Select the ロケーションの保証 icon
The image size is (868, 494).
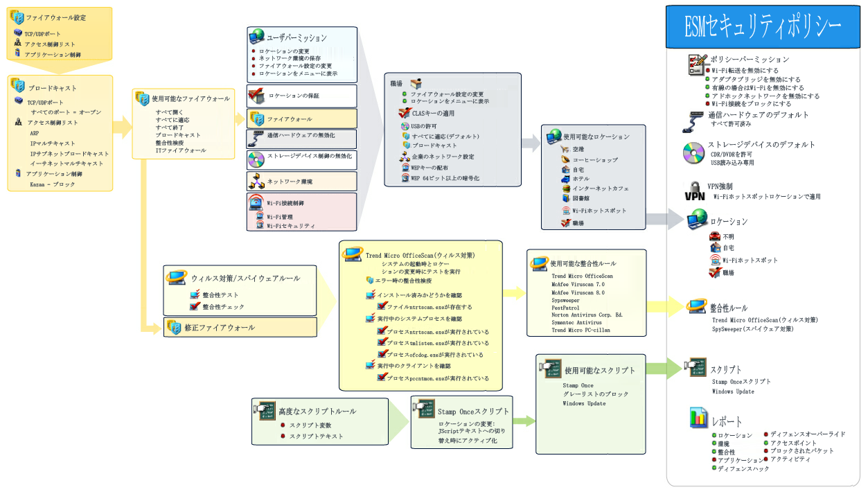click(x=257, y=96)
